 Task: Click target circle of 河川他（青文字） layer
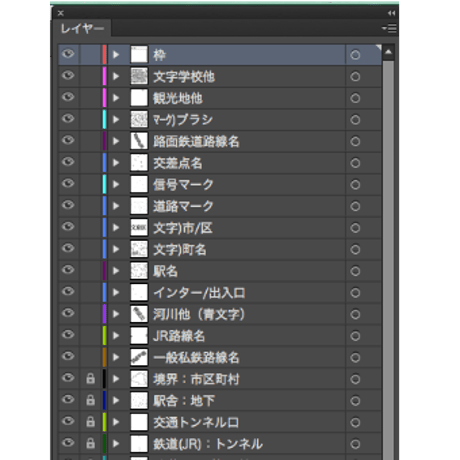355,314
